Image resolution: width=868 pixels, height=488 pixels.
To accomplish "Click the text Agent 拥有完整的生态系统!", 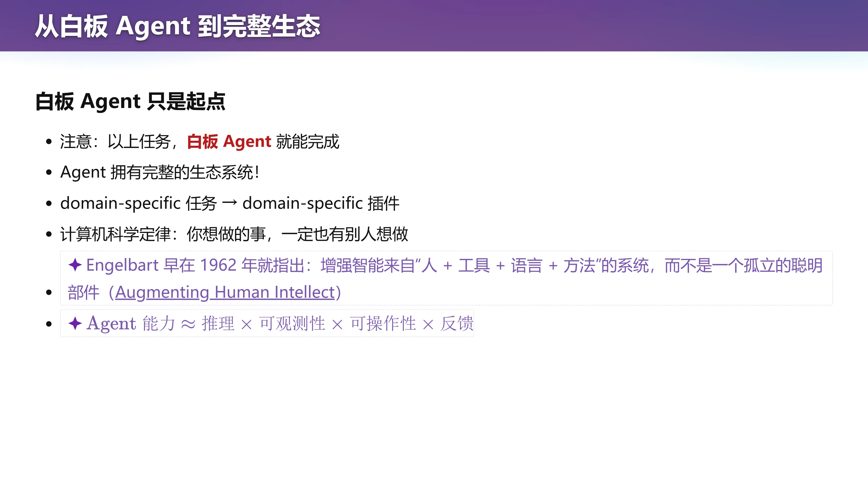I will coord(160,172).
